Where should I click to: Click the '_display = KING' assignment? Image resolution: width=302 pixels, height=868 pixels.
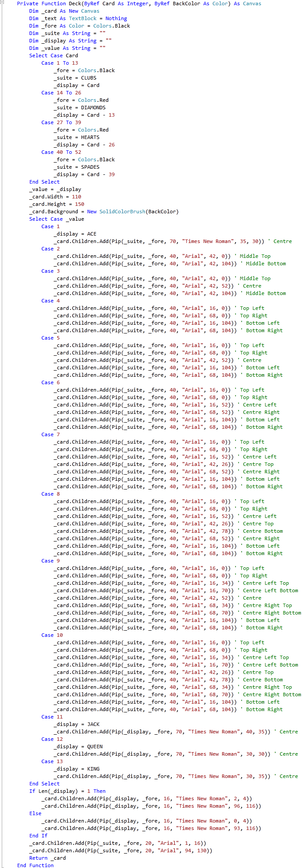click(x=76, y=769)
